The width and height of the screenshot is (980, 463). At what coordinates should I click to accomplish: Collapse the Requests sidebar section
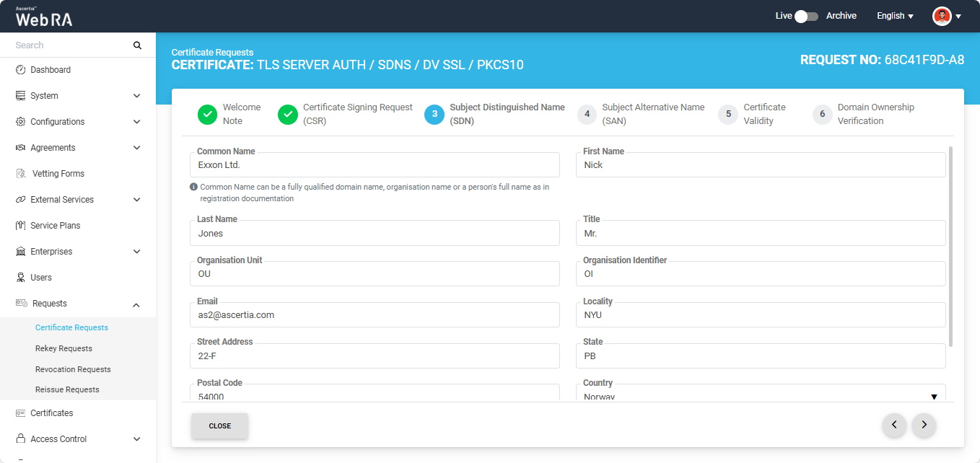pos(136,304)
